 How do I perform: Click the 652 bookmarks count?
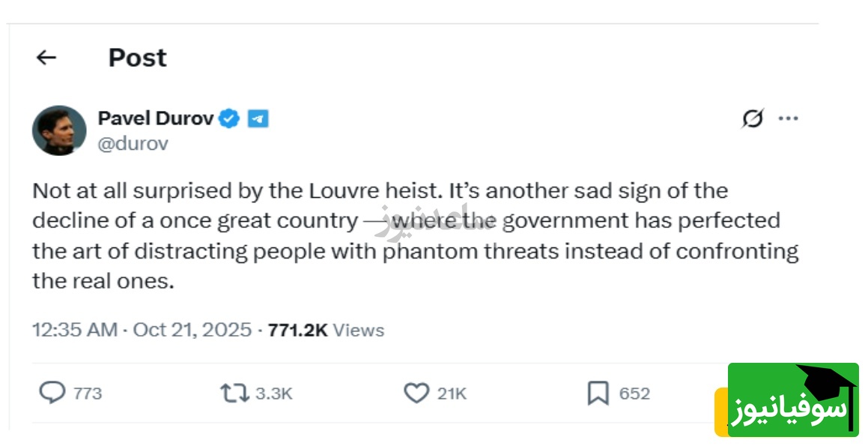point(634,394)
